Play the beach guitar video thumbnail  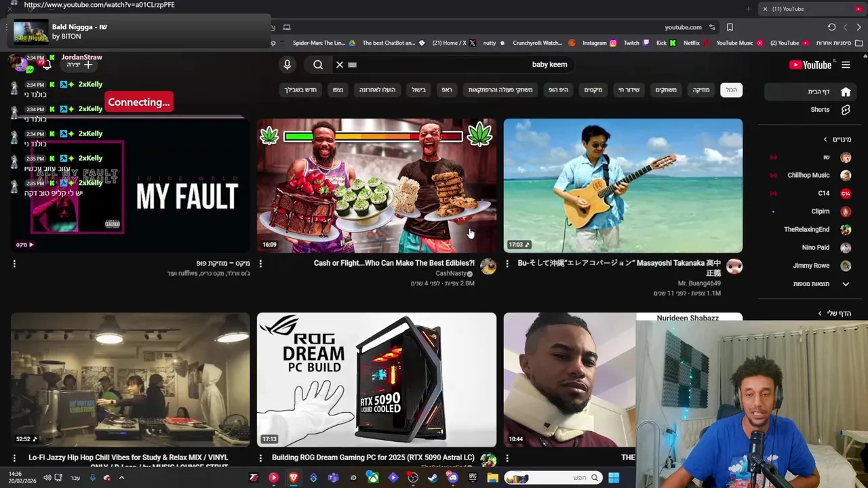[x=623, y=186]
